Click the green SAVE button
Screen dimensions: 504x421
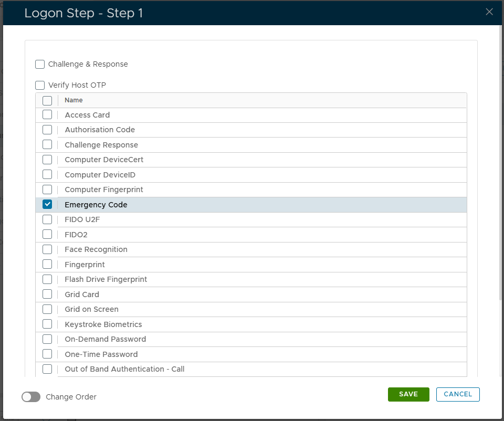(408, 394)
